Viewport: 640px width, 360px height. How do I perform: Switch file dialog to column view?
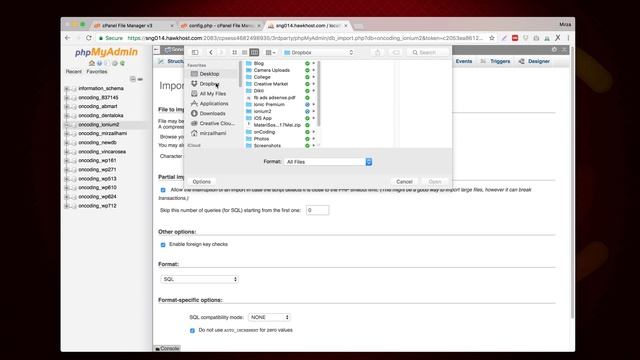click(254, 52)
